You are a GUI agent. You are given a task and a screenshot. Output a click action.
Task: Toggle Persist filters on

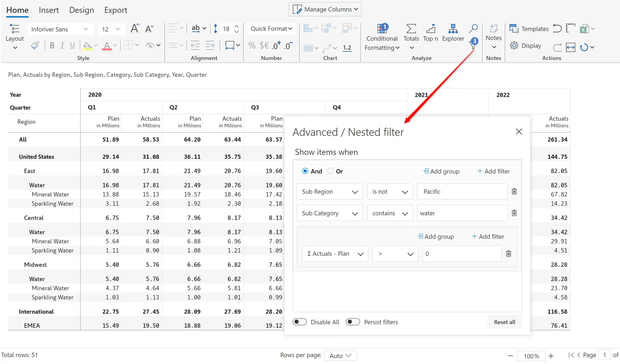pos(353,322)
